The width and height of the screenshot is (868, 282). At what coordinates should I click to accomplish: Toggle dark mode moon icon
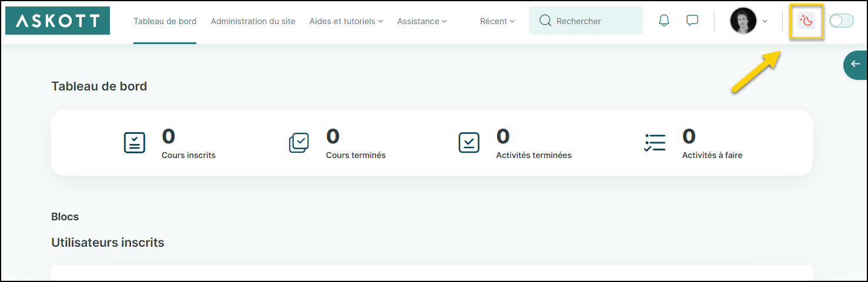coord(807,21)
